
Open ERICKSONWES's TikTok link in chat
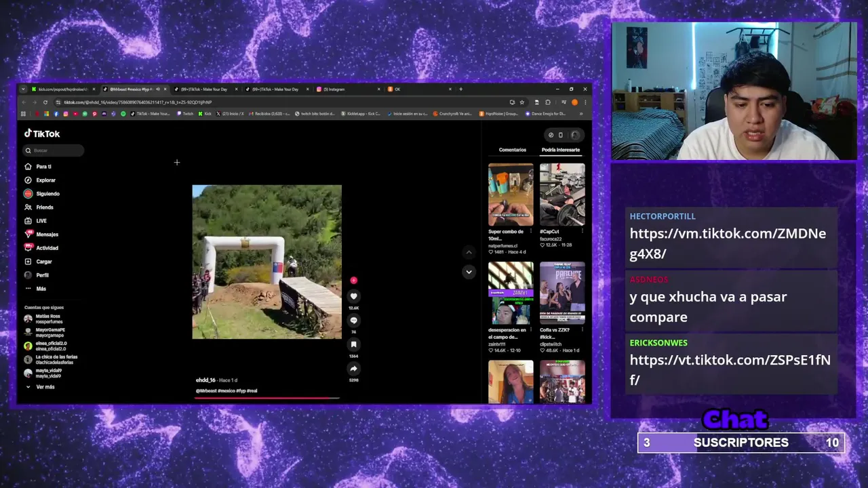(730, 370)
